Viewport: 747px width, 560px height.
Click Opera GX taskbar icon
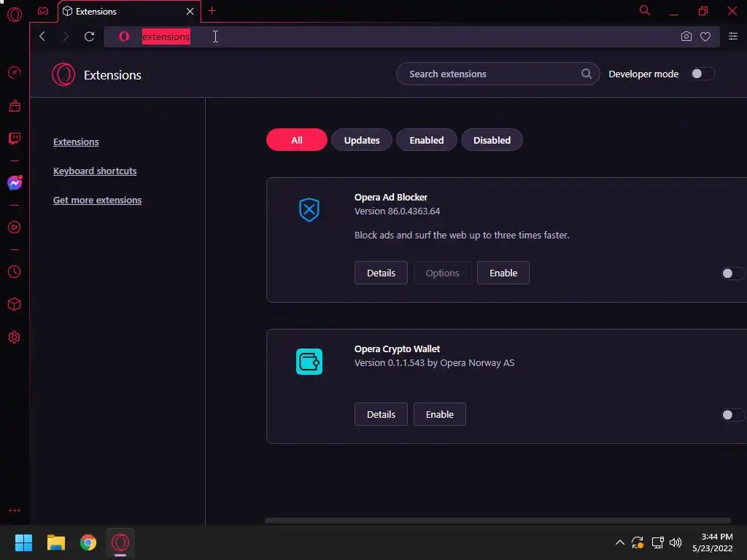pos(120,542)
